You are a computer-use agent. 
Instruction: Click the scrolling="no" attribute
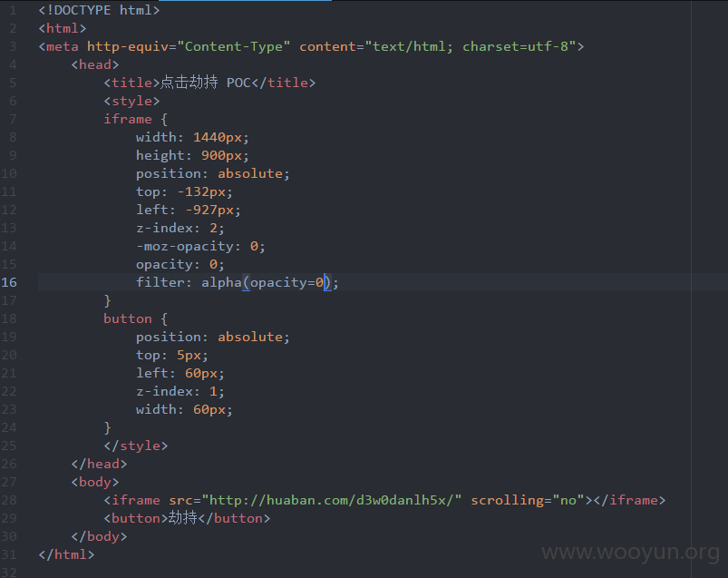528,500
